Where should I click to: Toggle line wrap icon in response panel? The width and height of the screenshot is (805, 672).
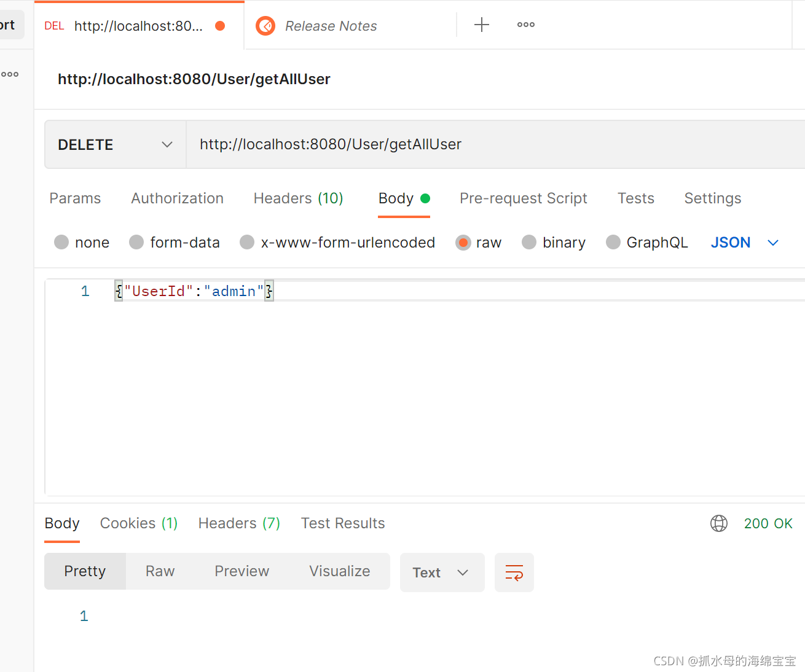tap(514, 572)
